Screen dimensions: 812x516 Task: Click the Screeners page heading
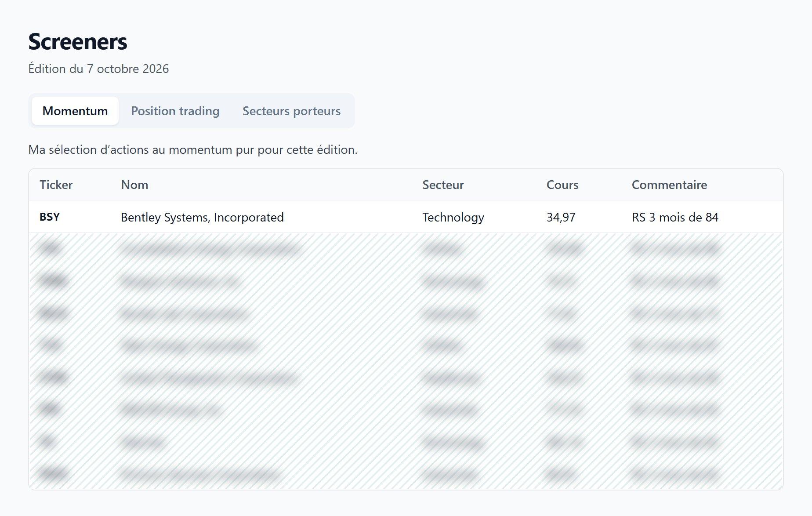coord(78,42)
